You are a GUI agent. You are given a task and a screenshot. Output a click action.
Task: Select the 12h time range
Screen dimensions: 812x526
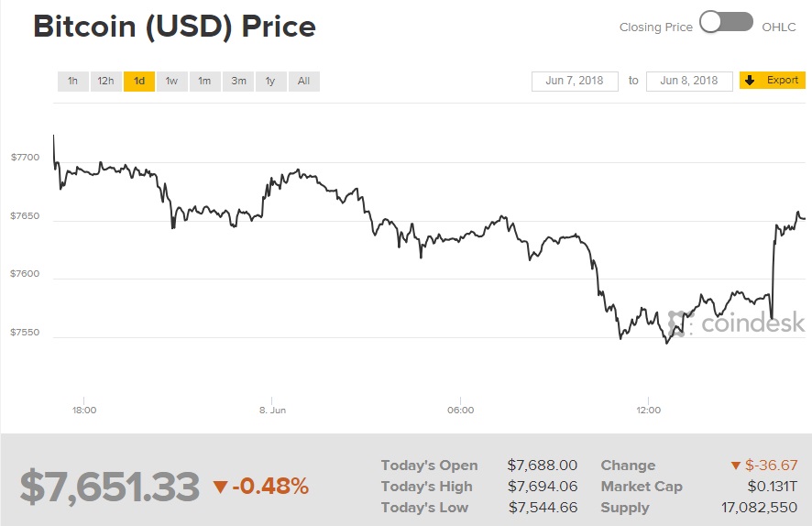pos(105,81)
